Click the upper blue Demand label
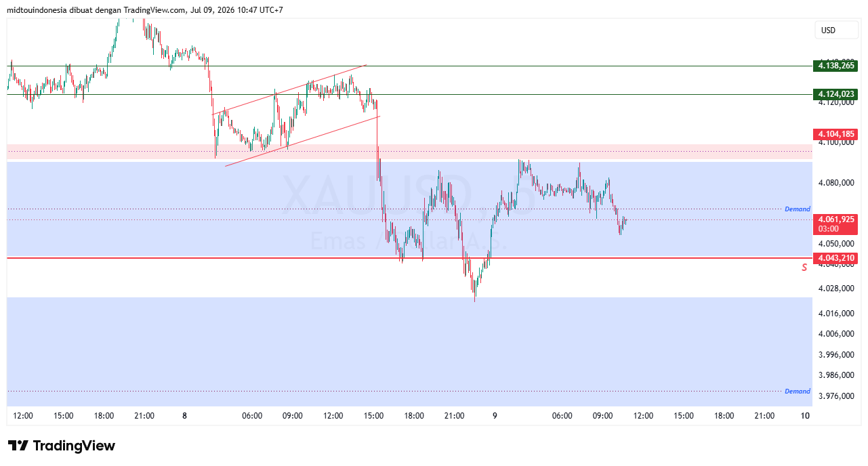Viewport: 868px width, 466px height. point(798,209)
